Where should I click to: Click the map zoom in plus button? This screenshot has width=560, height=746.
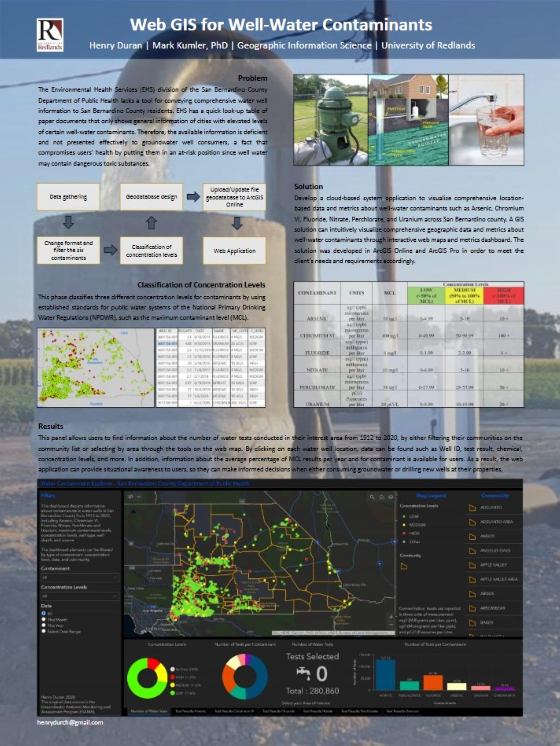click(391, 617)
